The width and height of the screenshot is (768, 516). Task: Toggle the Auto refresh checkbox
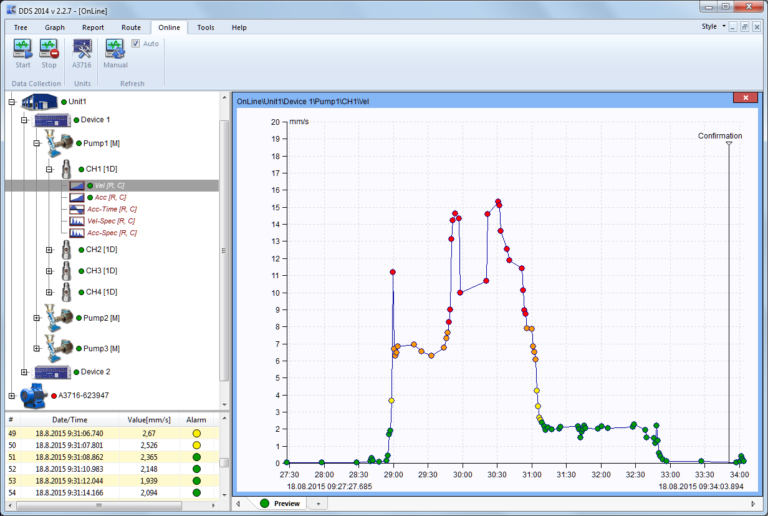(136, 44)
